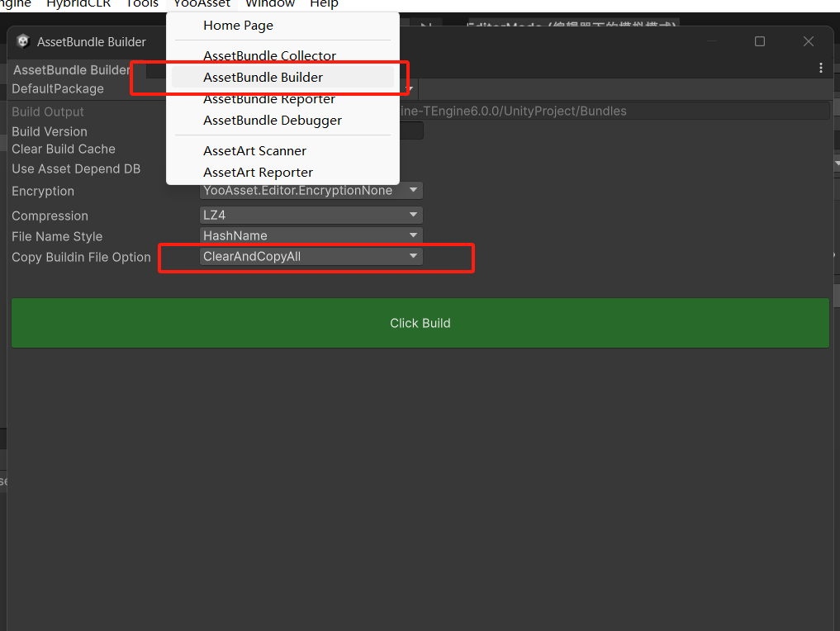
Task: Open the Tools menu
Action: coord(142,4)
